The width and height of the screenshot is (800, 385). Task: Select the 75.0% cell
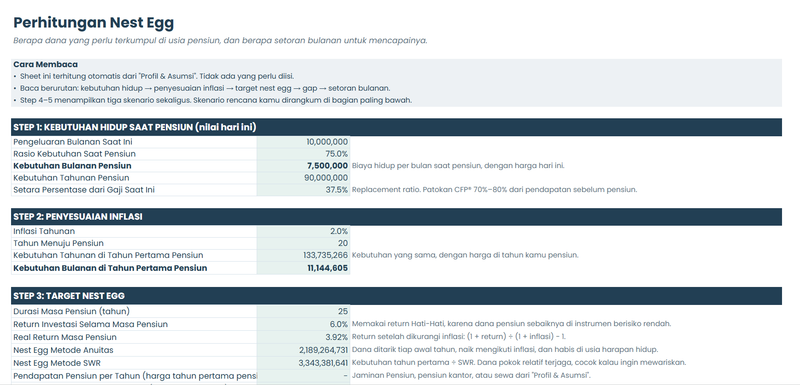(x=303, y=153)
